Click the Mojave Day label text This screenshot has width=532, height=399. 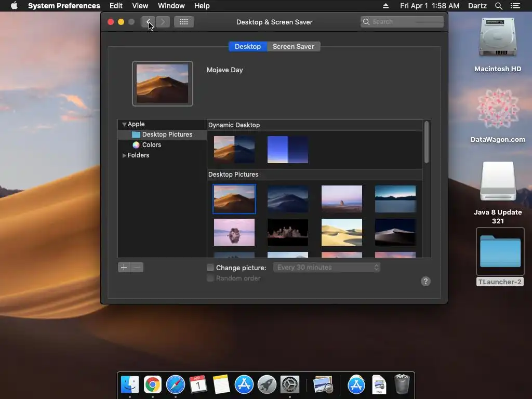[224, 70]
